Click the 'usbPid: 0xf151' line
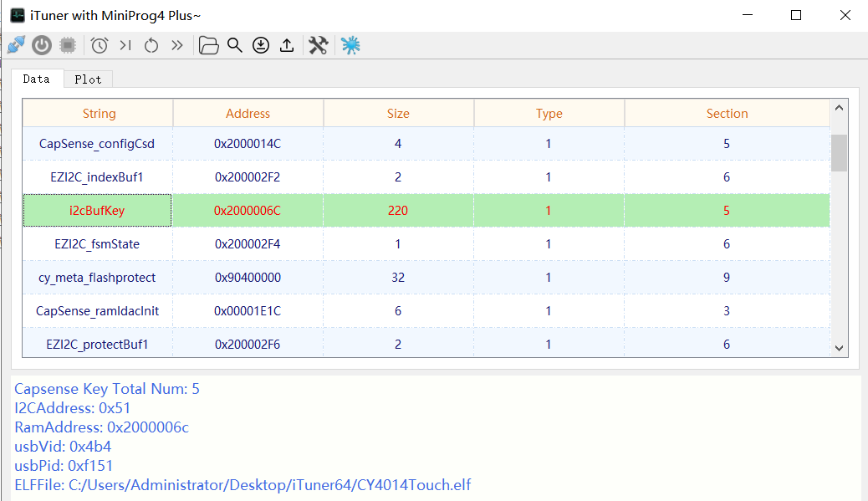Screen dimensions: 868x501 [64, 466]
